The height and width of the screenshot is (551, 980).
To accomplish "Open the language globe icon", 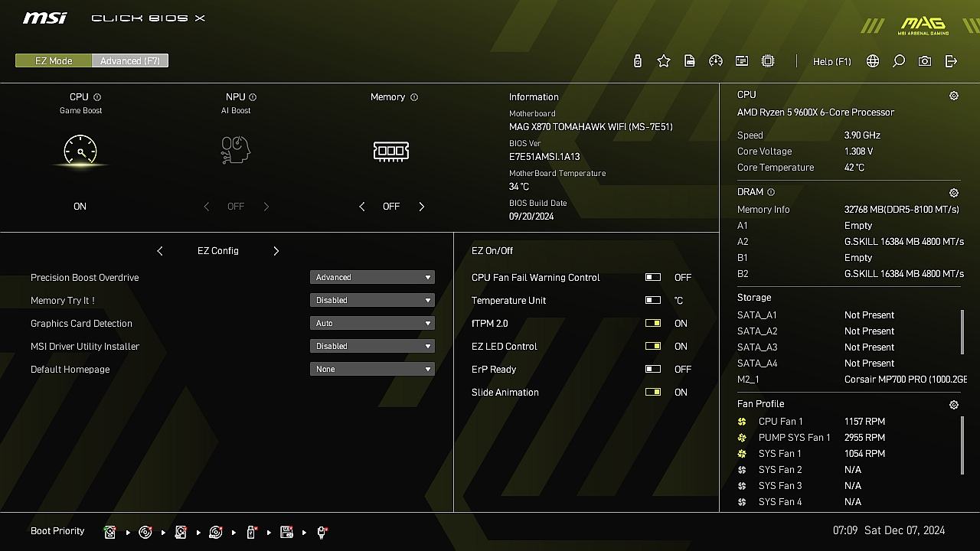I will [x=873, y=61].
